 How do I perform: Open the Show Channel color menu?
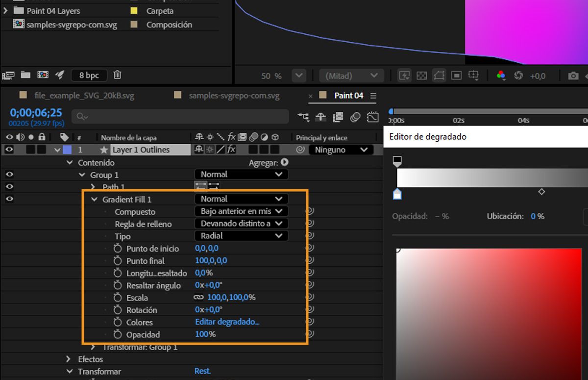(501, 76)
